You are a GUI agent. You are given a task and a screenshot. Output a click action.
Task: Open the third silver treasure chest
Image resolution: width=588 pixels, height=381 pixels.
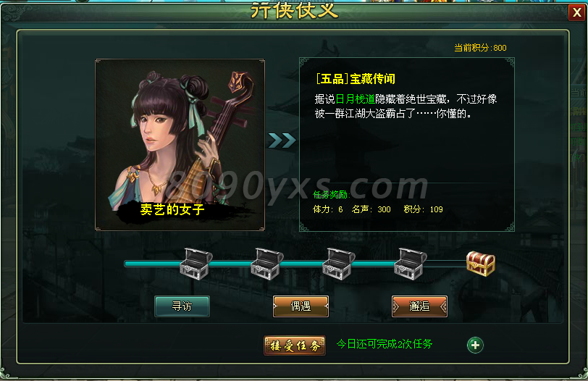point(339,263)
